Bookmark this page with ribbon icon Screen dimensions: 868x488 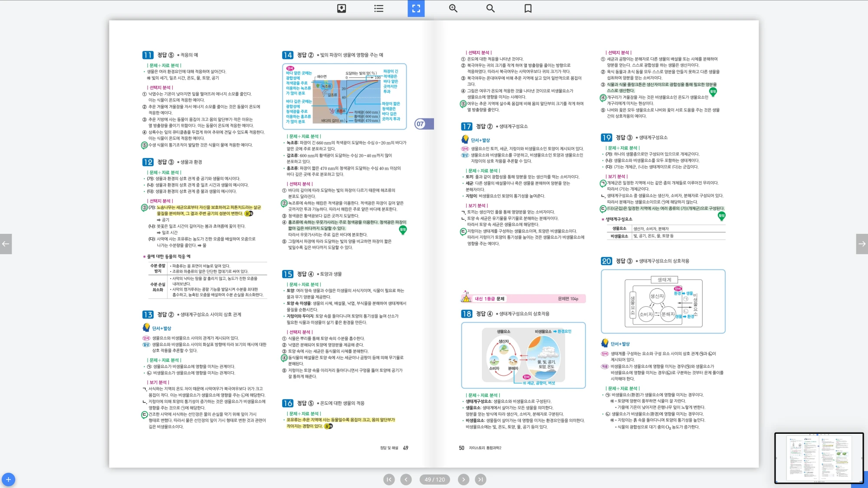click(528, 8)
